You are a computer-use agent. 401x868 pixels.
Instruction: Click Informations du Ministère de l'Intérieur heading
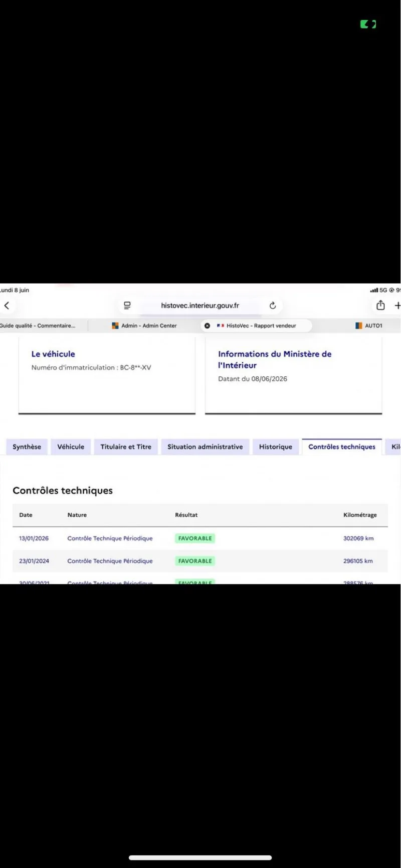(275, 359)
